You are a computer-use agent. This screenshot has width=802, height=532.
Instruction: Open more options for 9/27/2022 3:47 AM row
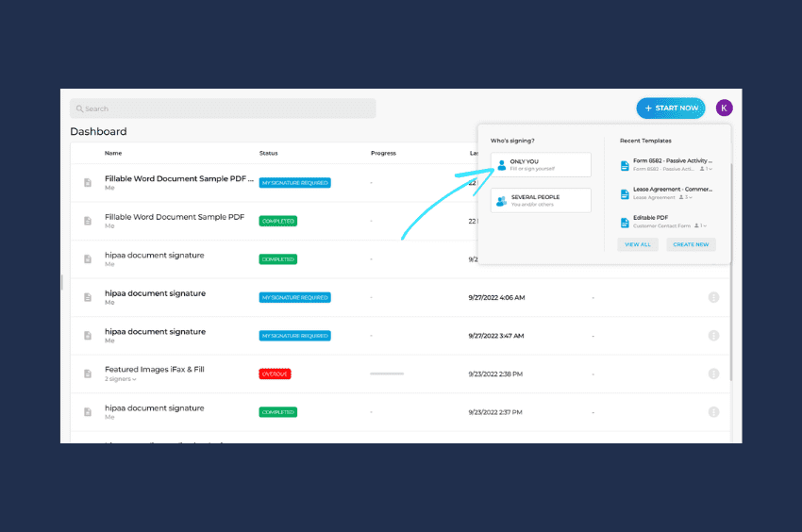[x=713, y=336]
